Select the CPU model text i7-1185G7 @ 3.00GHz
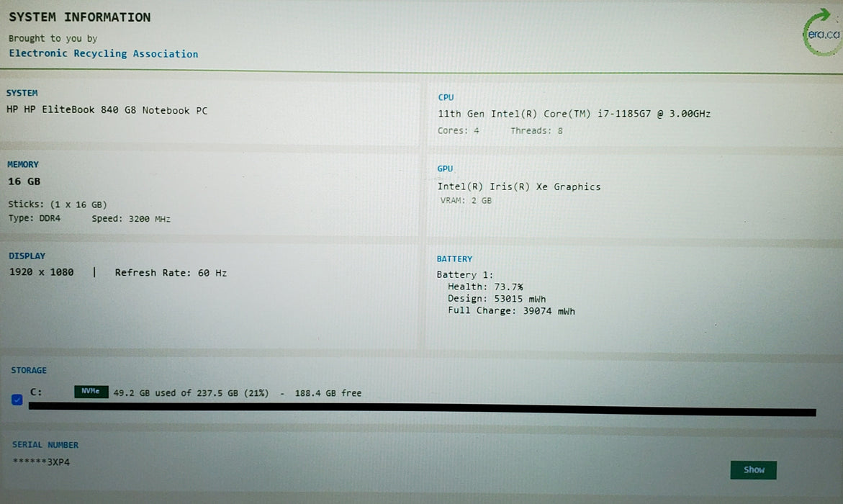 point(653,114)
